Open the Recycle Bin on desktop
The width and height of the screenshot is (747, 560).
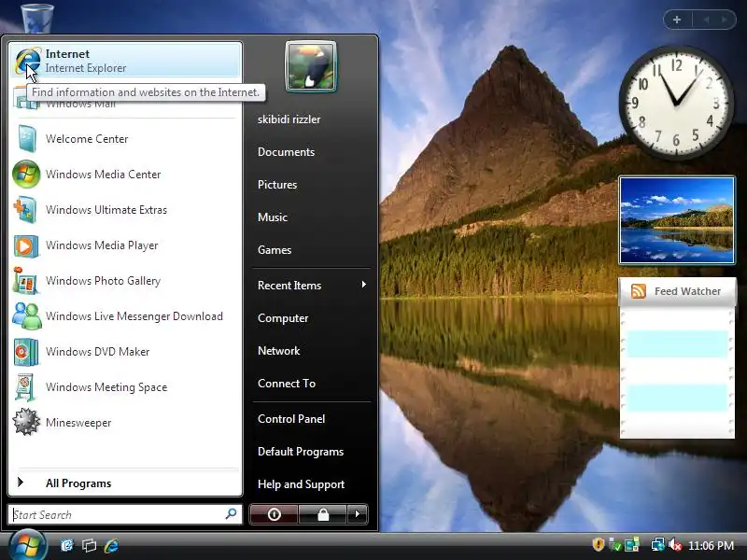(37, 17)
